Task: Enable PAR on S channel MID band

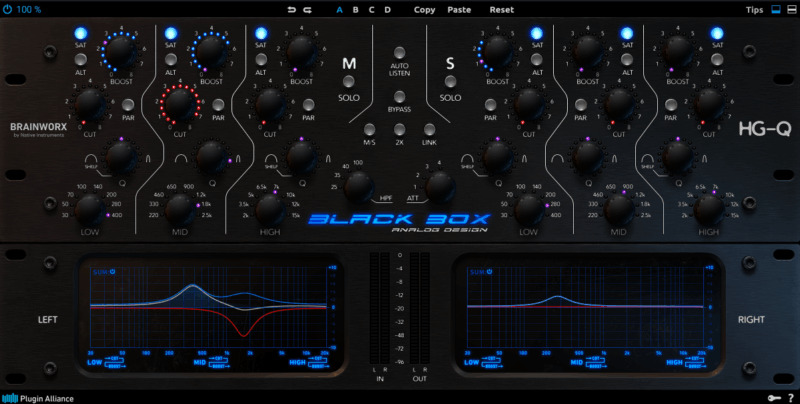Action: [x=581, y=105]
